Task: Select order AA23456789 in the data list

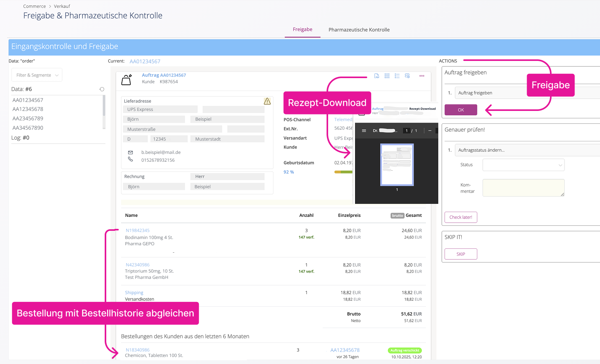Action: [28, 118]
